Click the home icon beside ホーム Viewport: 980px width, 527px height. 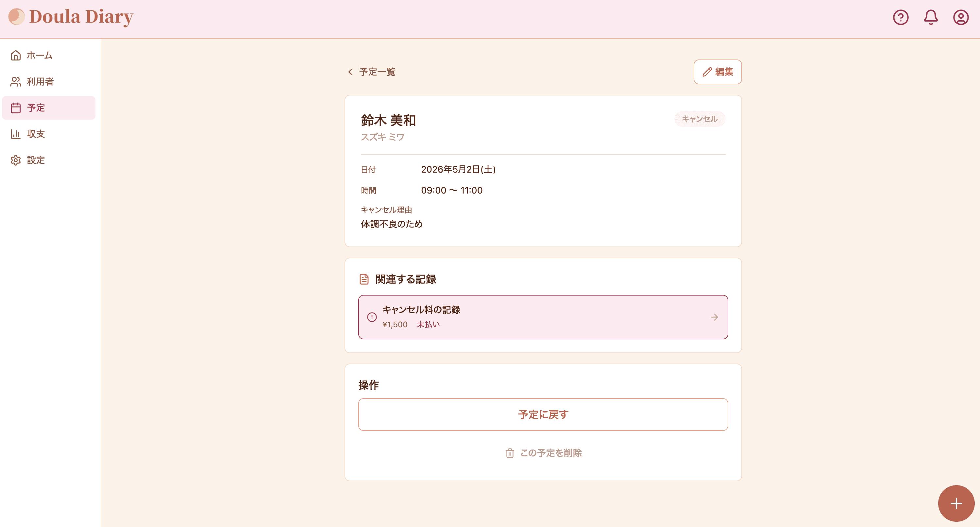(16, 56)
